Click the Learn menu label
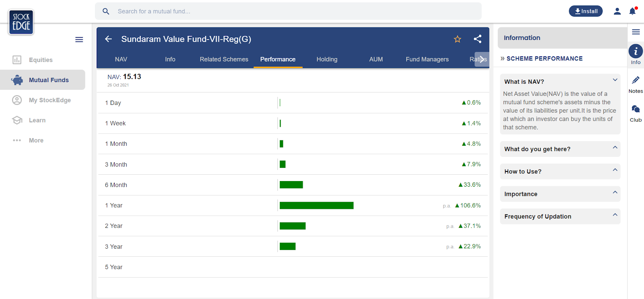This screenshot has height=299, width=644. tap(37, 120)
